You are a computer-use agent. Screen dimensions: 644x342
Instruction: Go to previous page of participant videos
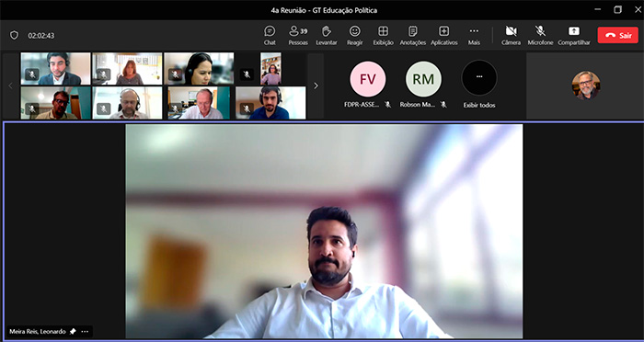[x=11, y=85]
